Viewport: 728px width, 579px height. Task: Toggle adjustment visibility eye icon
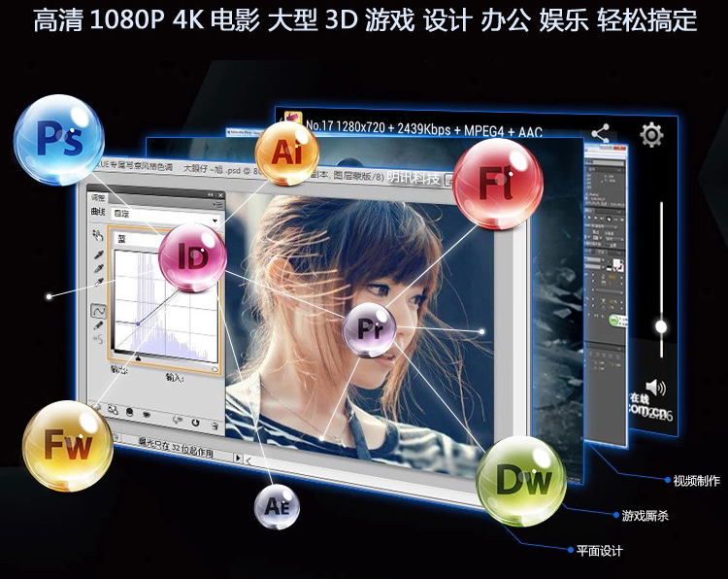(148, 414)
